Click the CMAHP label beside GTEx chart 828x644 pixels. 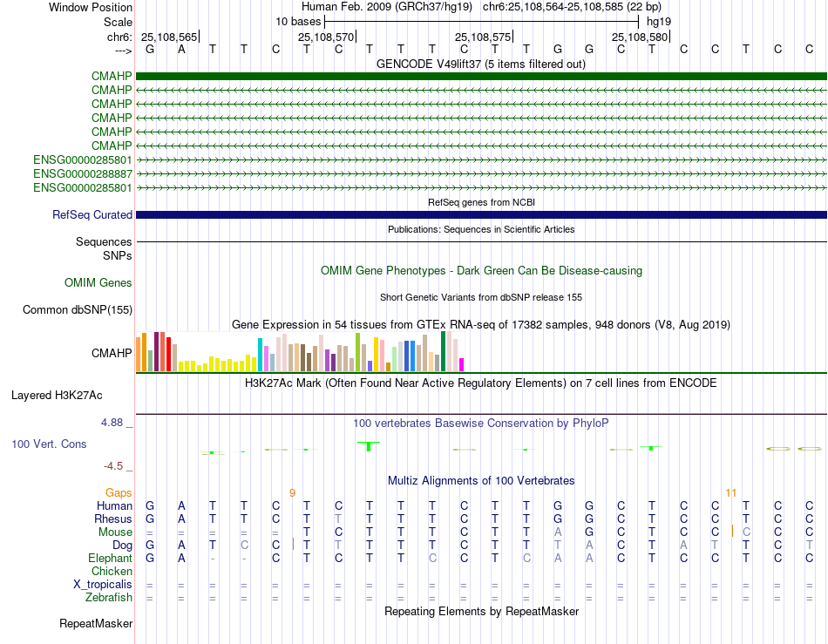(x=112, y=353)
